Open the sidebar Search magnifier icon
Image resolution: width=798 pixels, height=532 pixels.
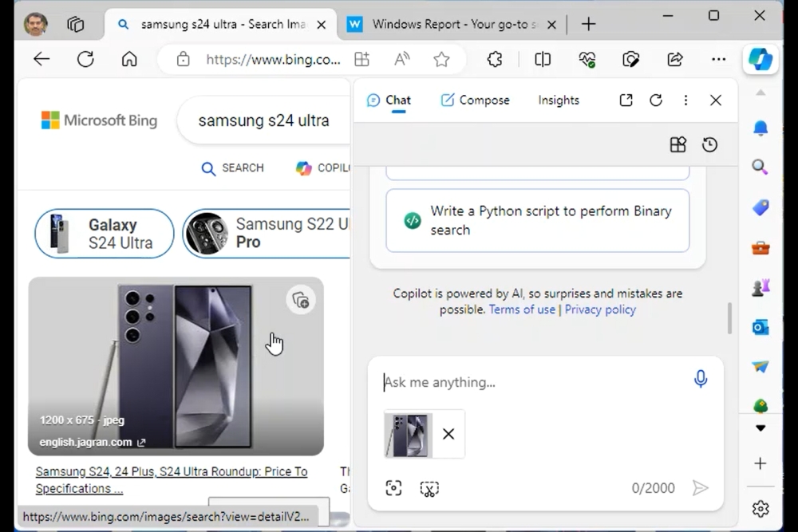point(760,167)
